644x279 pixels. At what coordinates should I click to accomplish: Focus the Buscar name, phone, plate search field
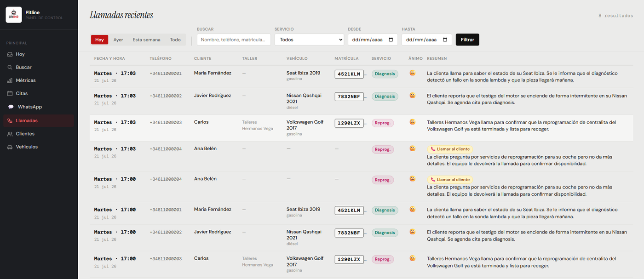[234, 40]
